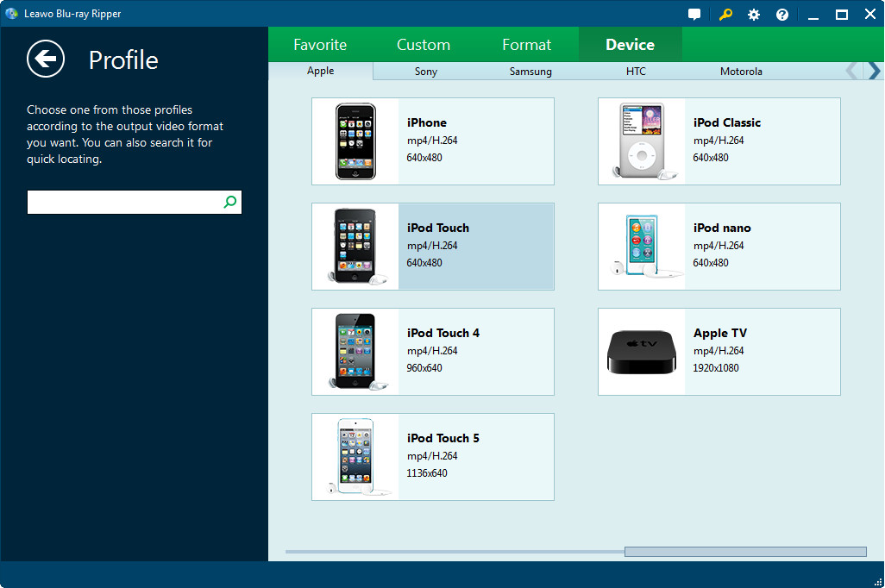The width and height of the screenshot is (885, 588).
Task: Click the 1136x640 resolution text
Action: pos(427,472)
